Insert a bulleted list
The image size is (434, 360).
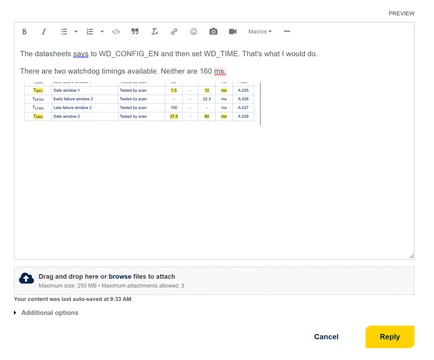64,32
